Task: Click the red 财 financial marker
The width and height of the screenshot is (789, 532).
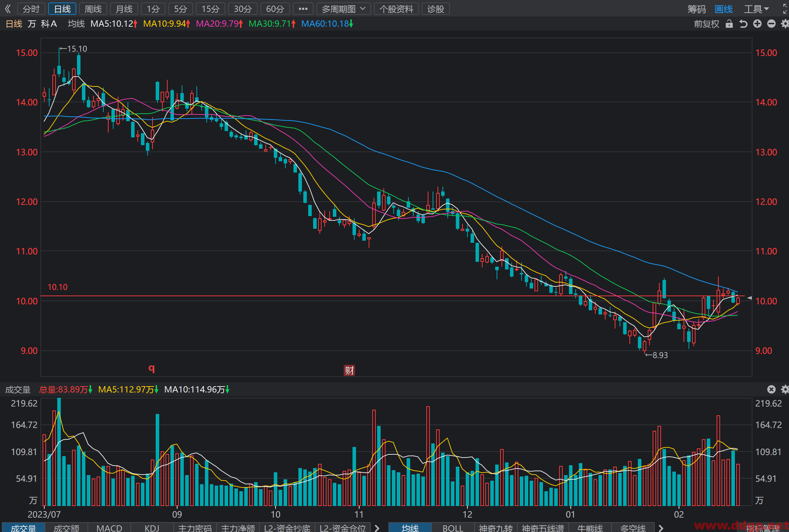Action: coord(349,370)
